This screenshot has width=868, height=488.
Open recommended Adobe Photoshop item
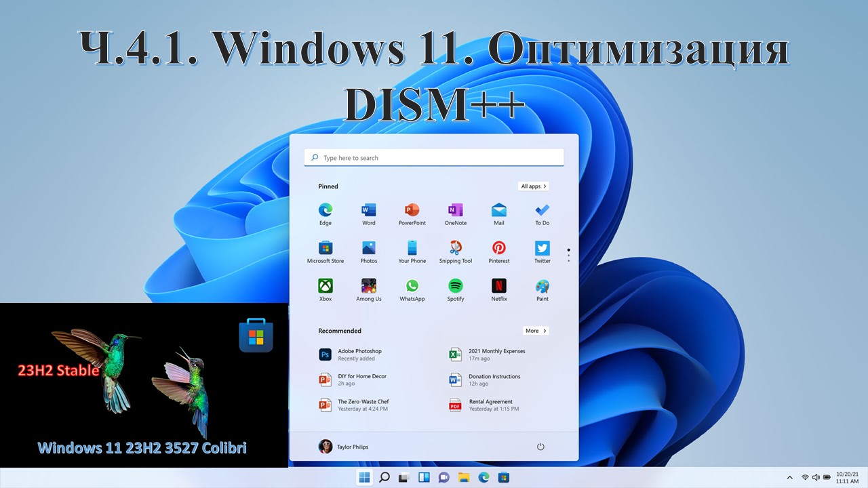point(351,354)
